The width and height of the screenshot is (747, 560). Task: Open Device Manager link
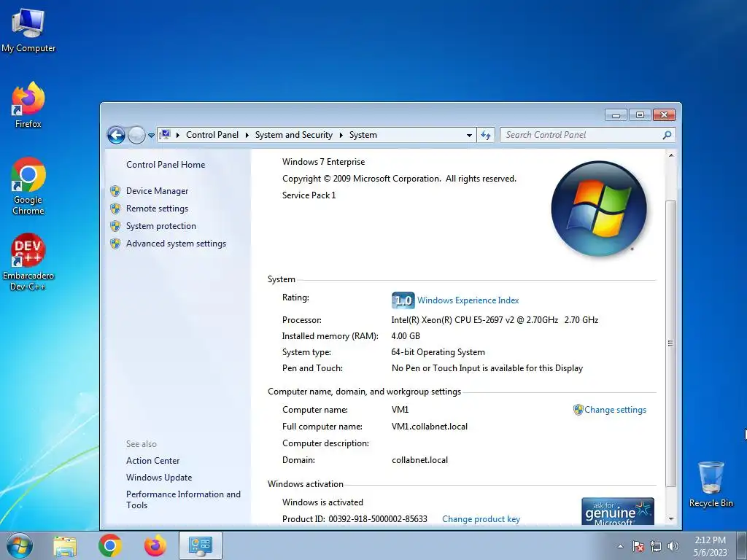pyautogui.click(x=158, y=191)
